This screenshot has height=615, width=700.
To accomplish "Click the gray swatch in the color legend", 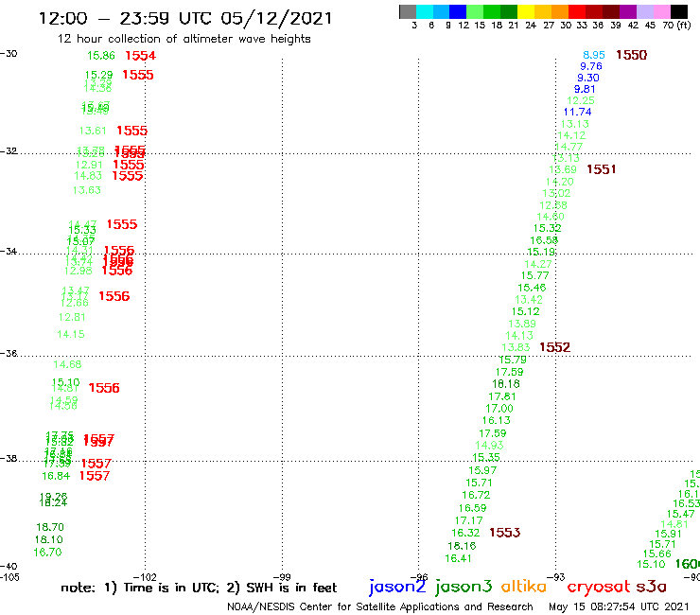I will pos(408,11).
